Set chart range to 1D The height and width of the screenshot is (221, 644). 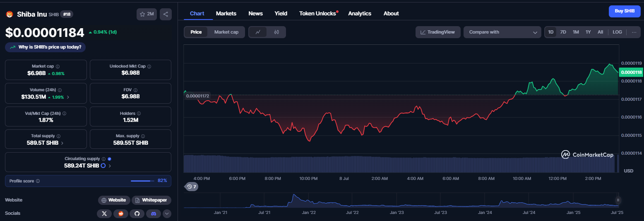point(551,32)
